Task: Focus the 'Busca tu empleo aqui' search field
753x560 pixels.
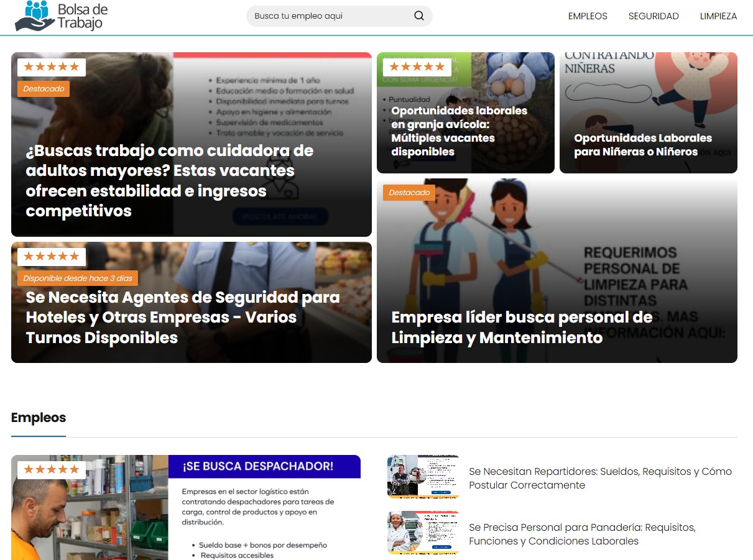Action: coord(339,16)
